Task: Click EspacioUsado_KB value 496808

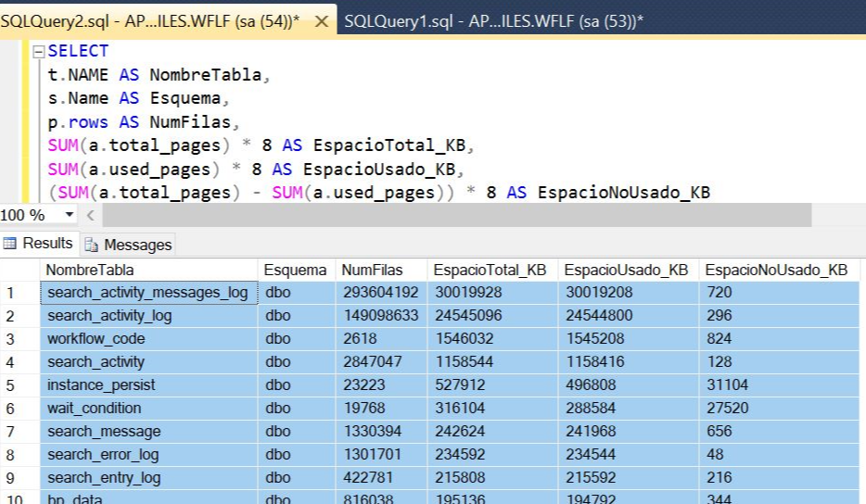Action: [x=629, y=385]
